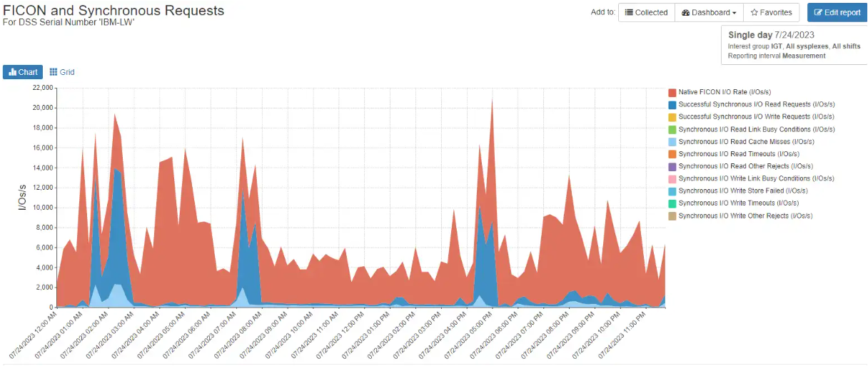
Task: Add report to Favorites
Action: 772,12
